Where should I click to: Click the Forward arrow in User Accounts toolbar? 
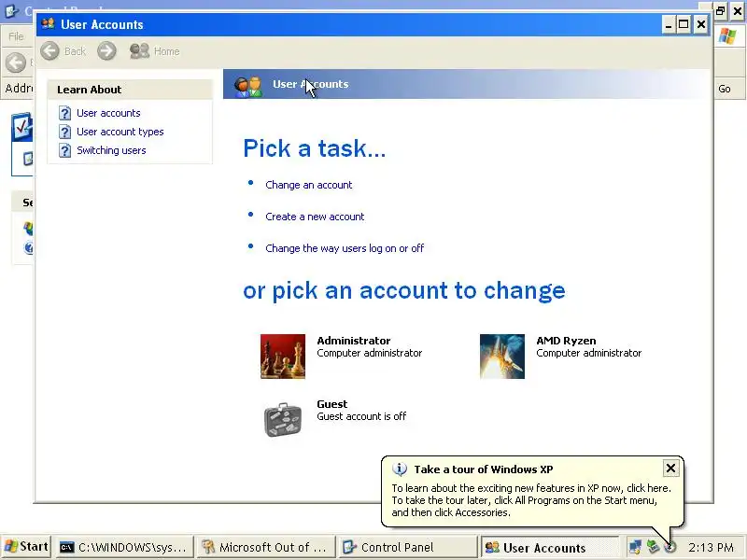[x=106, y=51]
